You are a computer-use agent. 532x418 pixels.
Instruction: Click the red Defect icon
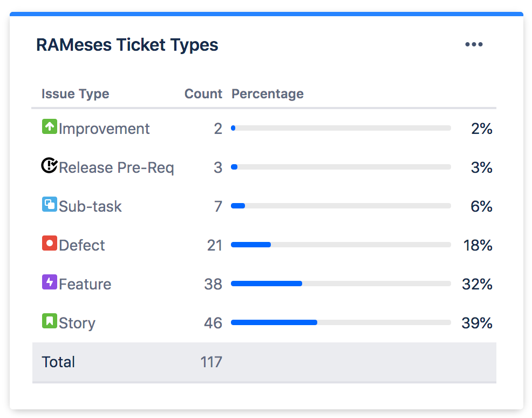pos(50,243)
